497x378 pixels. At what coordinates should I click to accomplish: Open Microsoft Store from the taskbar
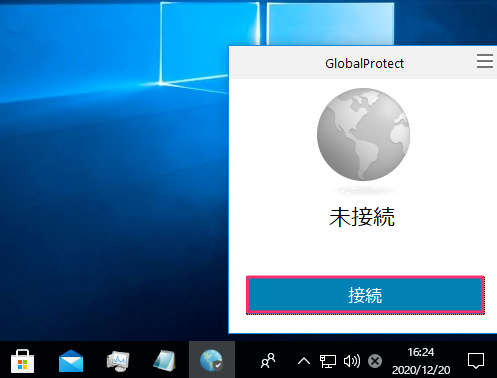[22, 361]
